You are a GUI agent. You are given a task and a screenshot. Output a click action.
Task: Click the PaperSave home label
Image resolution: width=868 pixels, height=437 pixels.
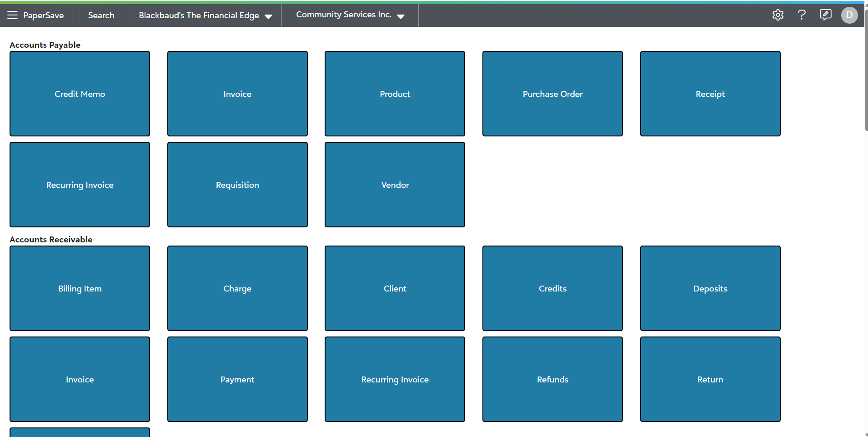[x=44, y=15]
